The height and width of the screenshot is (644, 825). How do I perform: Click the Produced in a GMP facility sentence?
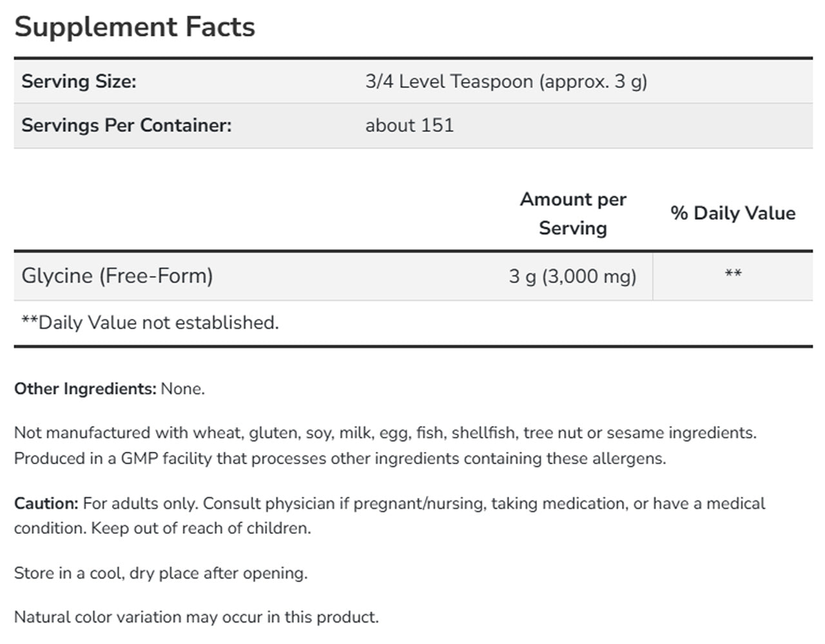click(340, 458)
